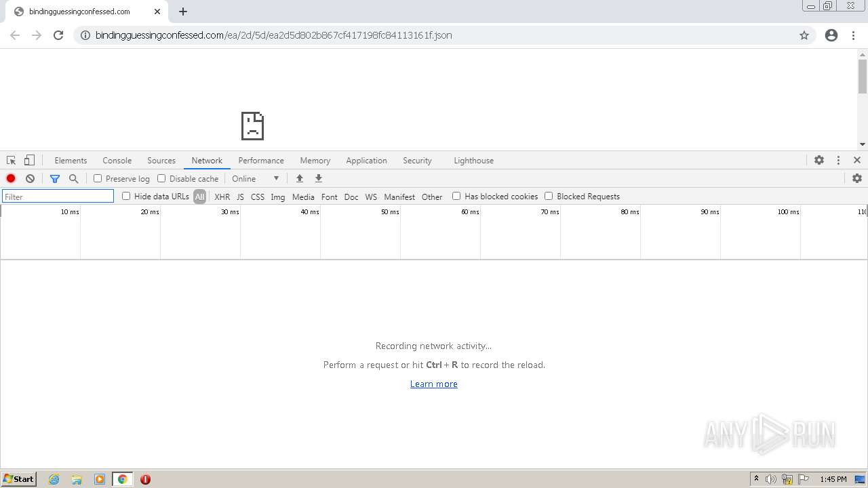Check the Hide data URLs checkbox

126,196
